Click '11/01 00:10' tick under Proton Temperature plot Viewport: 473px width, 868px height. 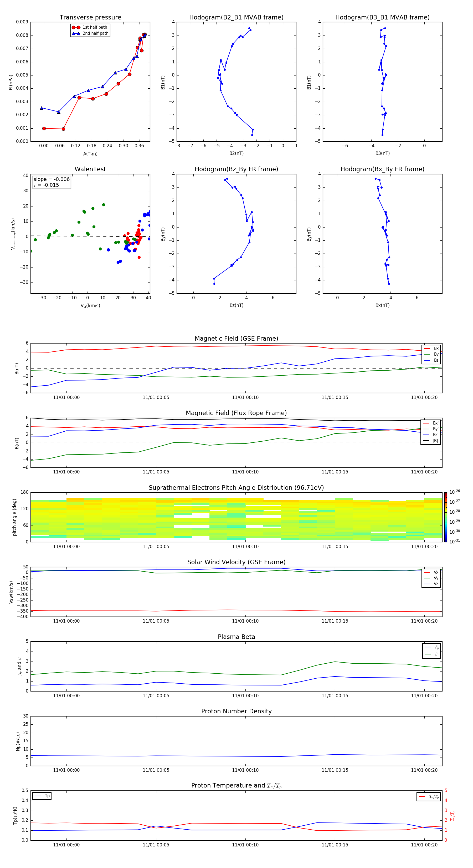point(245,845)
